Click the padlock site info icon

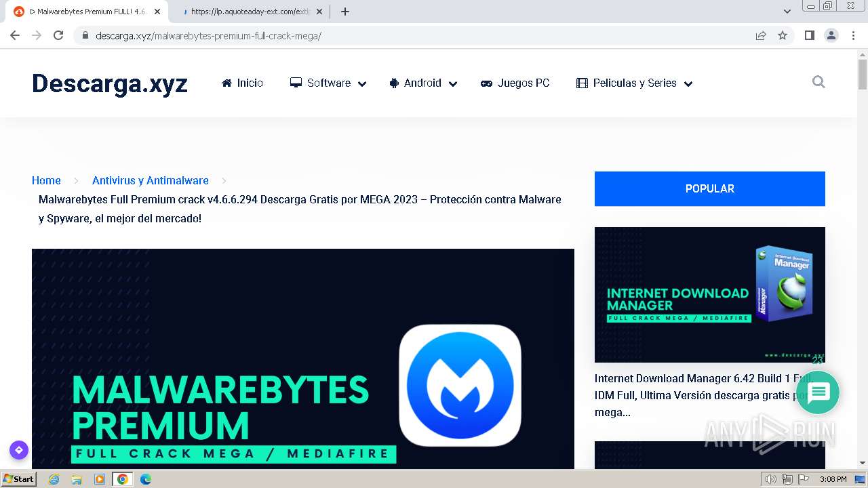tap(85, 35)
